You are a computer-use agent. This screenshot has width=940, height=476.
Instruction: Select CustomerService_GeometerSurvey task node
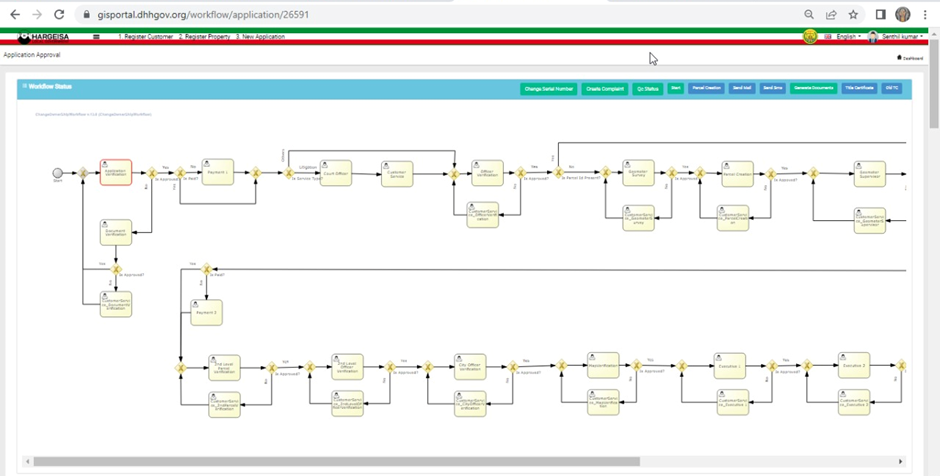tap(638, 218)
